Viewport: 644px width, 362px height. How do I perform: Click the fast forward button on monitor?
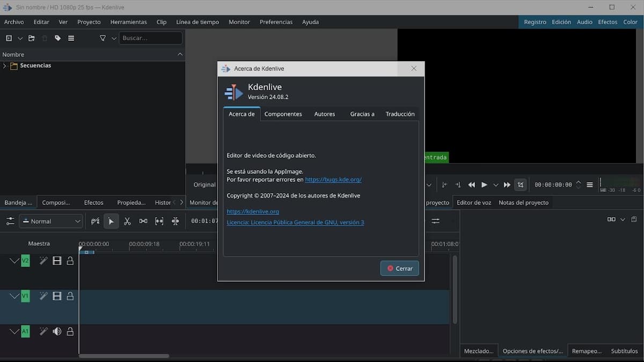click(x=507, y=184)
